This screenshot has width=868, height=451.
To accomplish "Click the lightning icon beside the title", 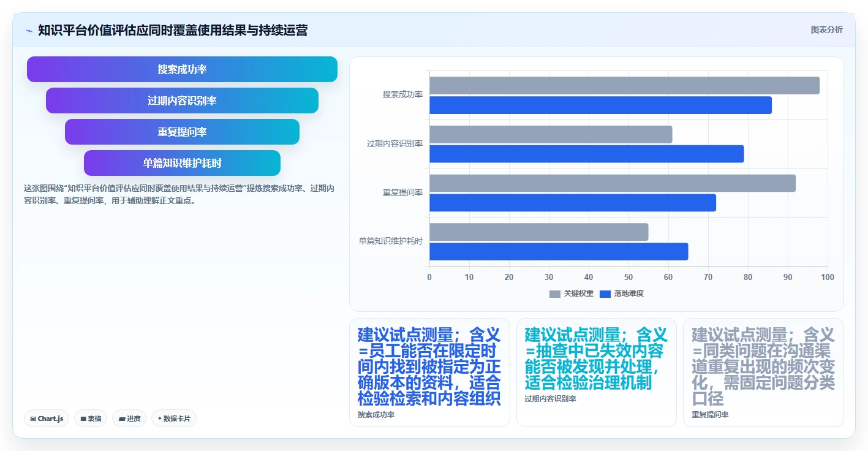I will pos(29,30).
